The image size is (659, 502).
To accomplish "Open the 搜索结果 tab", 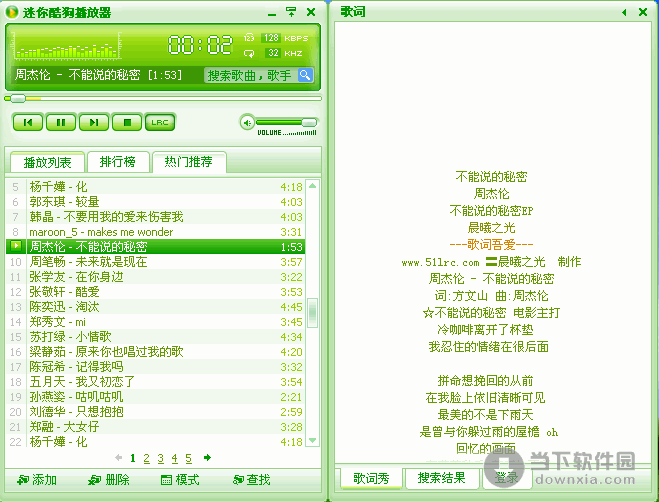I will point(442,478).
